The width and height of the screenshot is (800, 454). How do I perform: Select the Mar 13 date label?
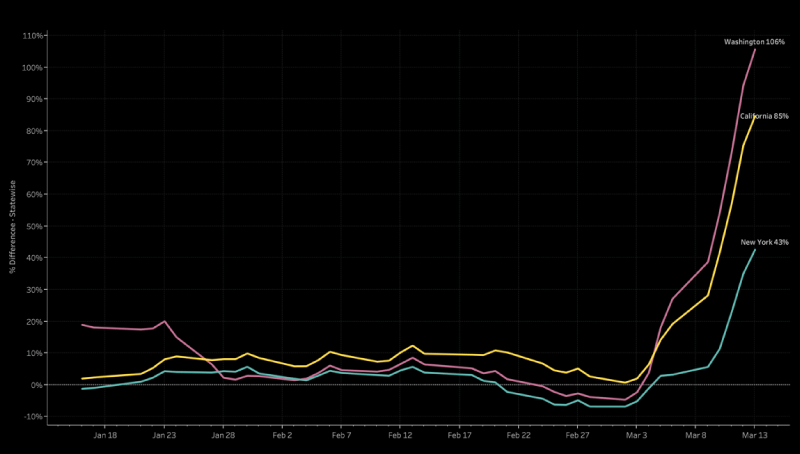[755, 436]
